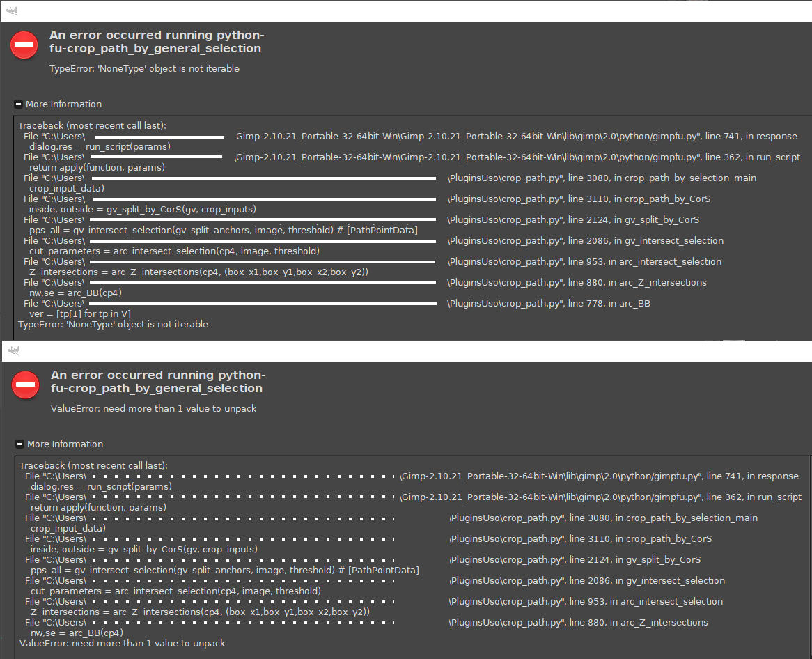Click the last TypeError line of the traceback
Image resolution: width=812 pixels, height=659 pixels.
tap(113, 325)
